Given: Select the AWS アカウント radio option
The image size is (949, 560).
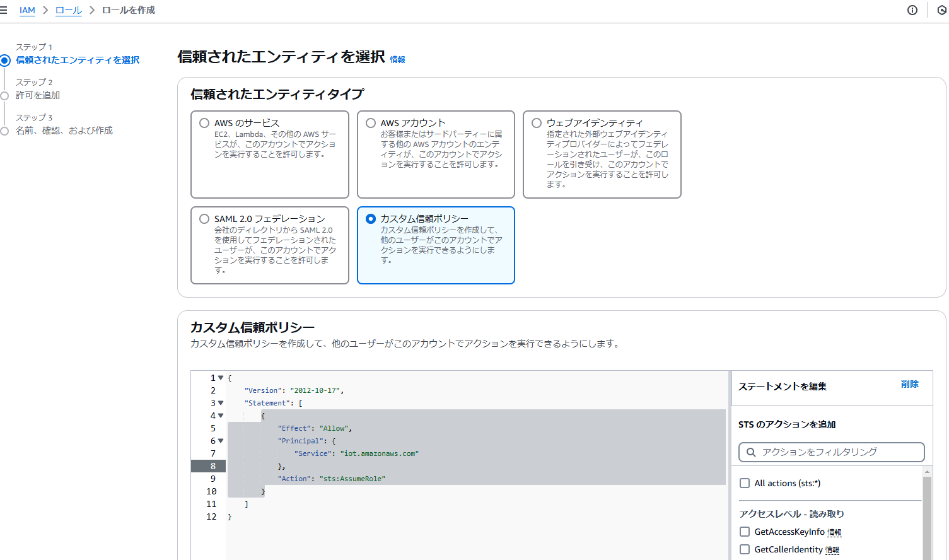Looking at the screenshot, I should click(x=371, y=123).
